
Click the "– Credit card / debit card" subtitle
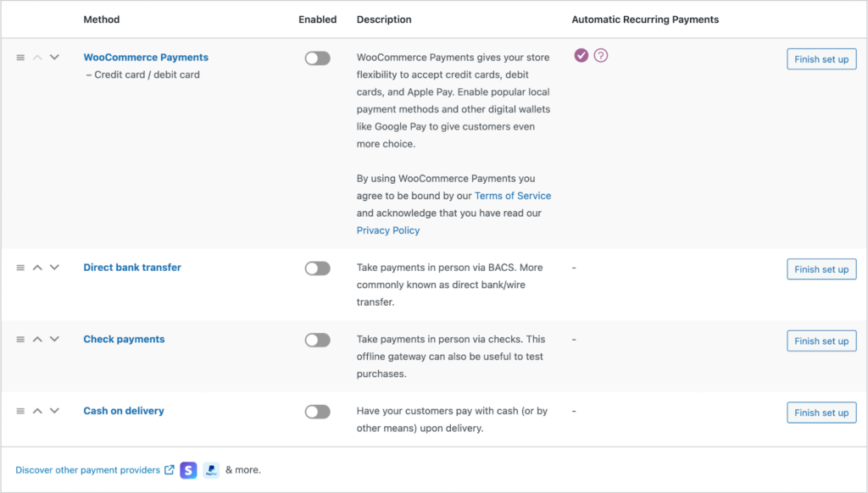[142, 75]
